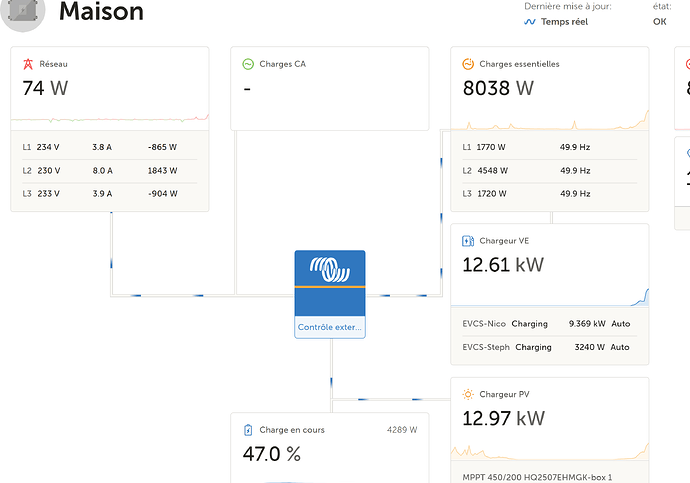Click the 9.369 kW EVCS-Nico power
This screenshot has width=690, height=483.
[587, 324]
